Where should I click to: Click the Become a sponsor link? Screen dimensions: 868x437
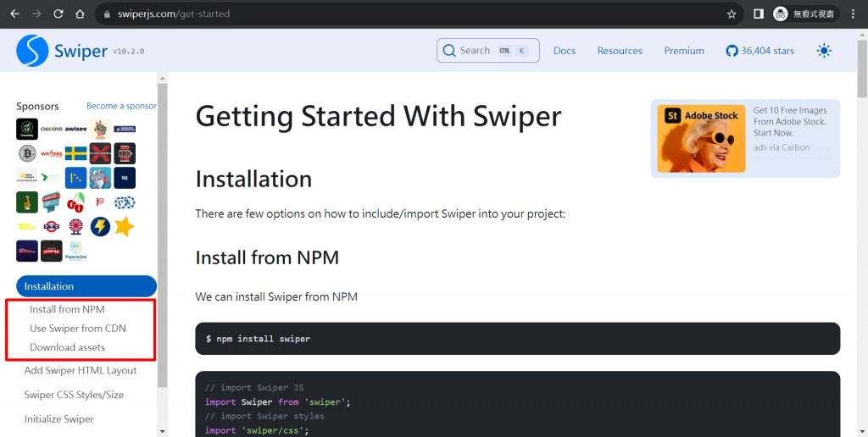click(x=121, y=106)
